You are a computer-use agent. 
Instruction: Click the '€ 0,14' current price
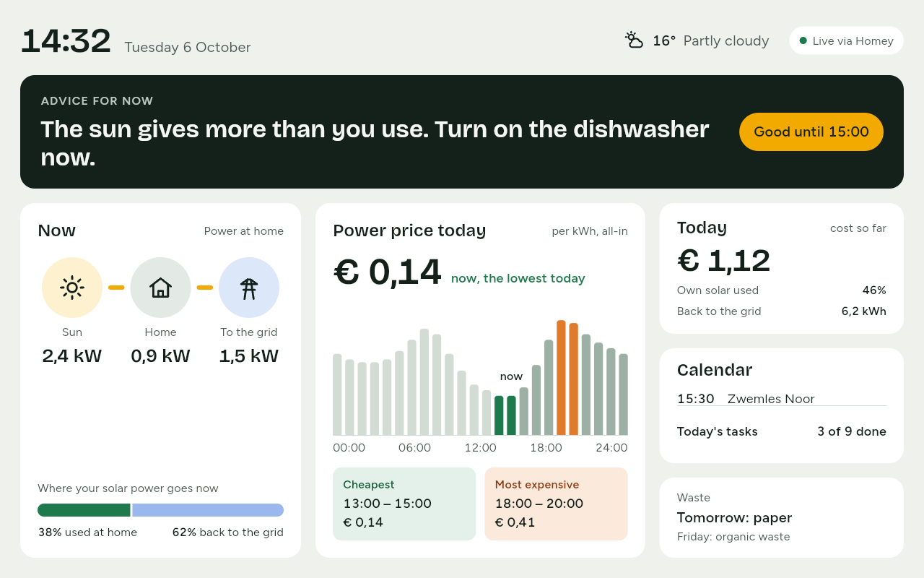(387, 272)
